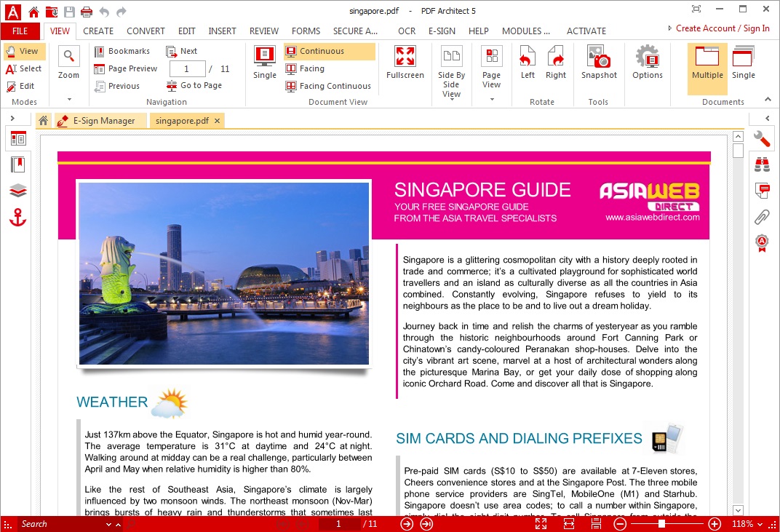
Task: Open the binoculars search panel
Action: click(x=762, y=164)
